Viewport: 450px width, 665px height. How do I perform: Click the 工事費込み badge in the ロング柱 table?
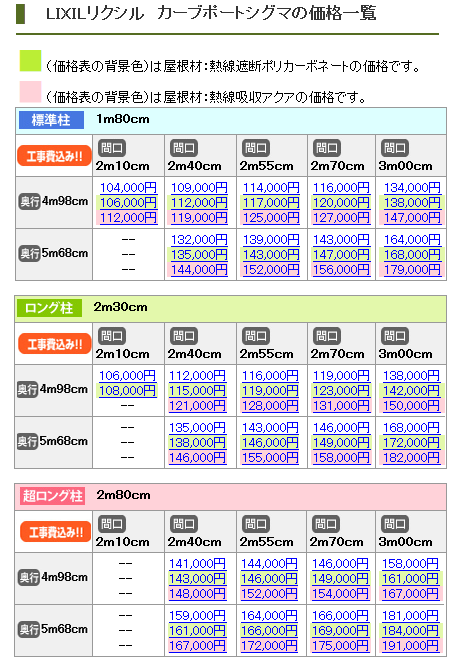pos(54,344)
